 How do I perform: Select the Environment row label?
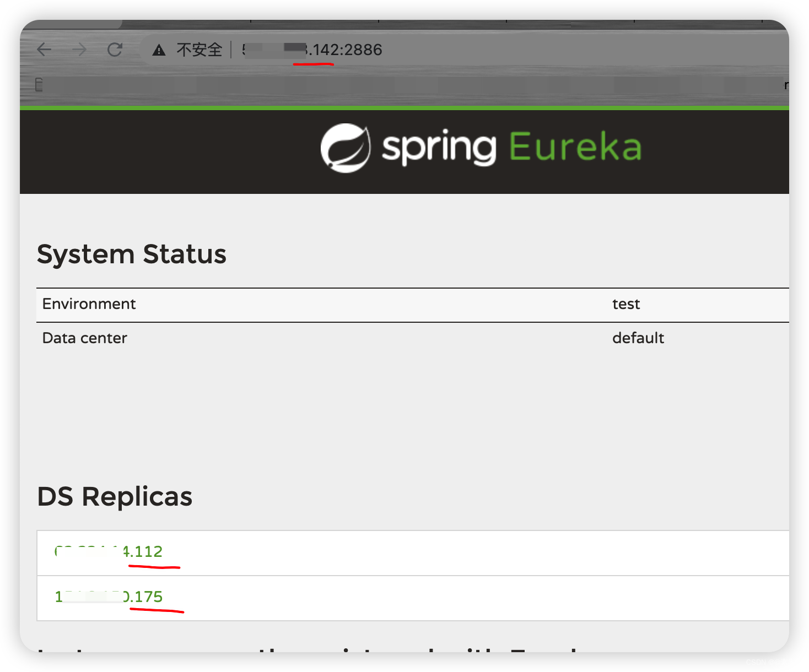tap(89, 304)
